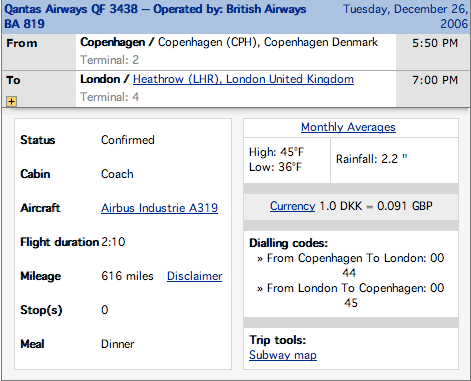
Task: View the mileage Disclaimer link
Action: [x=195, y=276]
